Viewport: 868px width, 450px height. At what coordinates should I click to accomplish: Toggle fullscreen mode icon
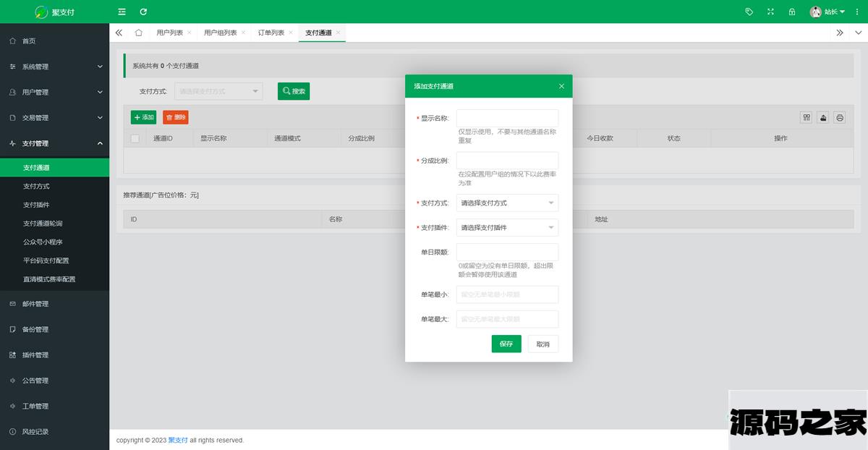pyautogui.click(x=770, y=12)
